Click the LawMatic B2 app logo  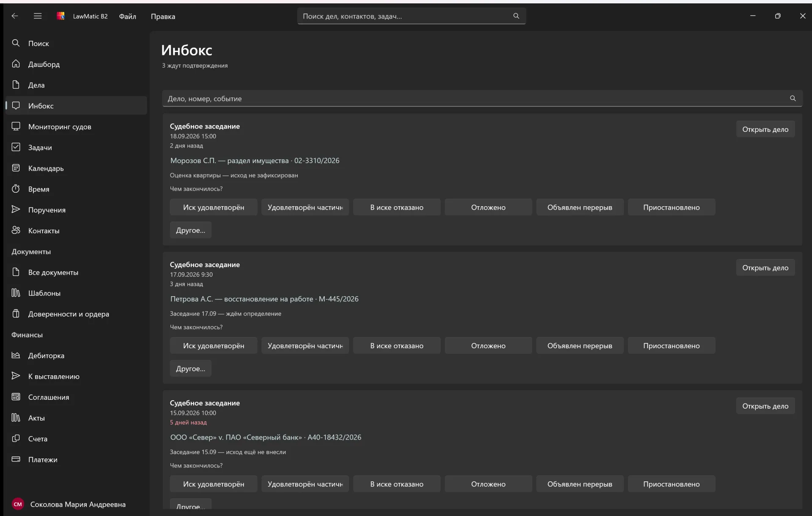pyautogui.click(x=61, y=16)
